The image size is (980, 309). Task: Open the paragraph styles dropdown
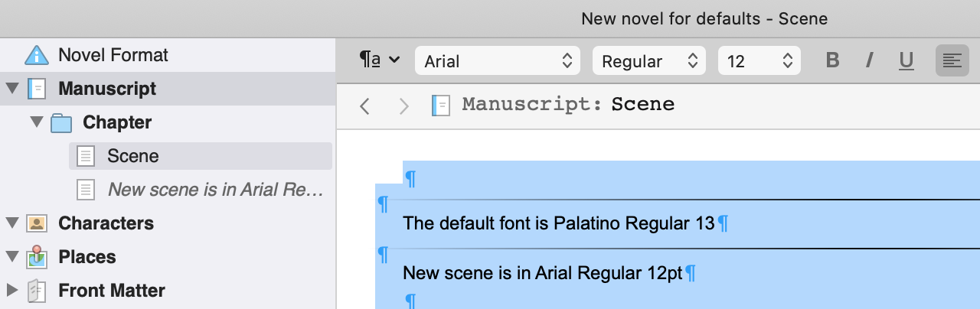click(x=380, y=60)
